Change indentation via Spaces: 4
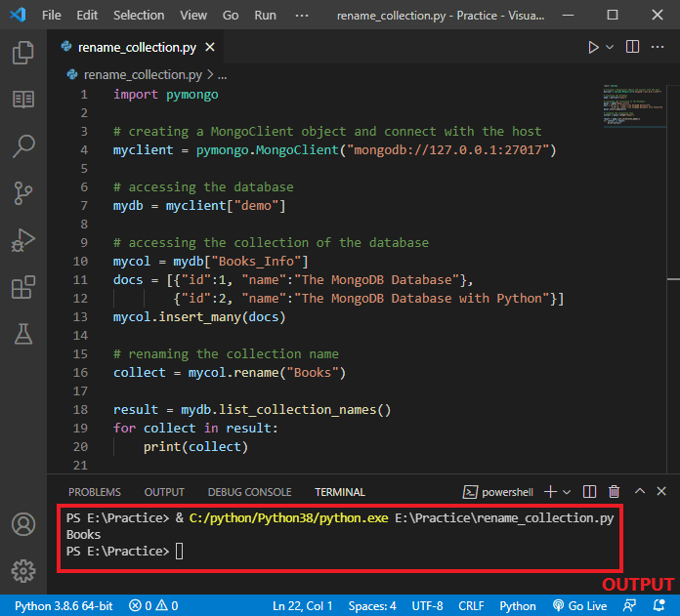The width and height of the screenshot is (680, 616). [372, 605]
